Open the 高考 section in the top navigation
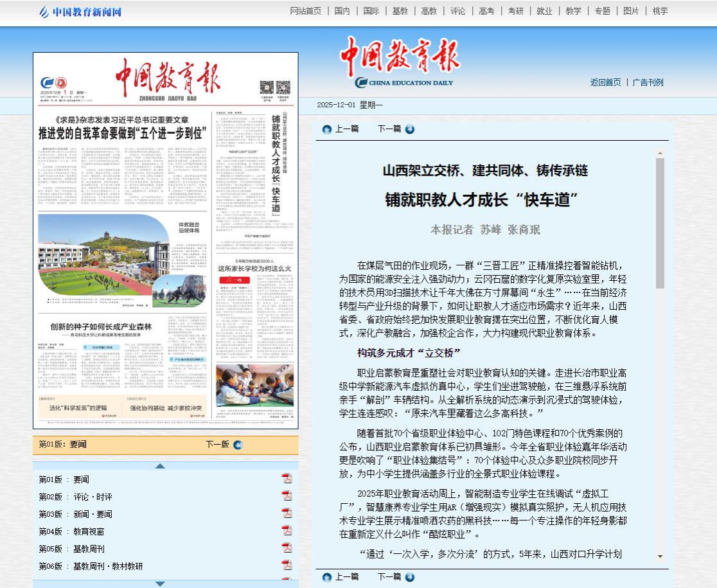This screenshot has width=717, height=588. click(486, 11)
